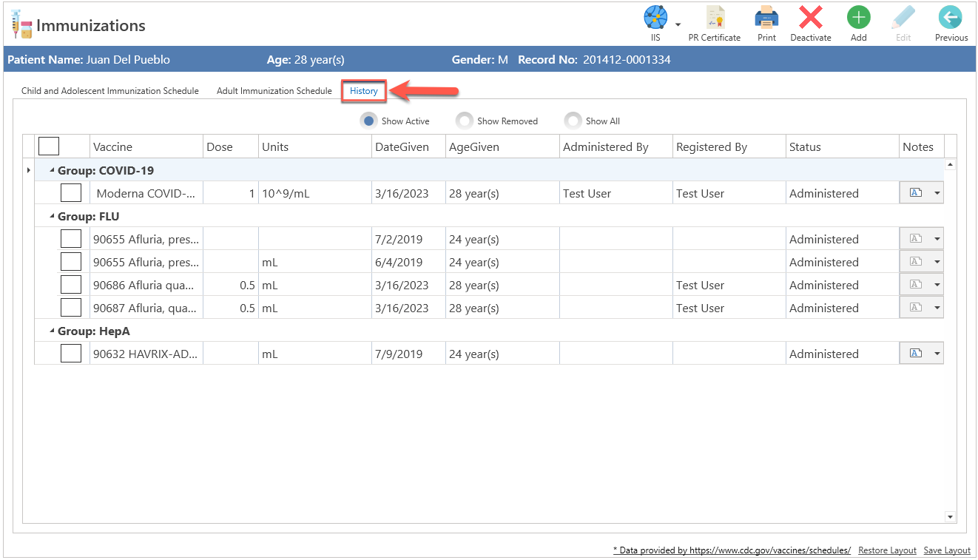Open notes icon for the 90687 Afluria row

915,308
